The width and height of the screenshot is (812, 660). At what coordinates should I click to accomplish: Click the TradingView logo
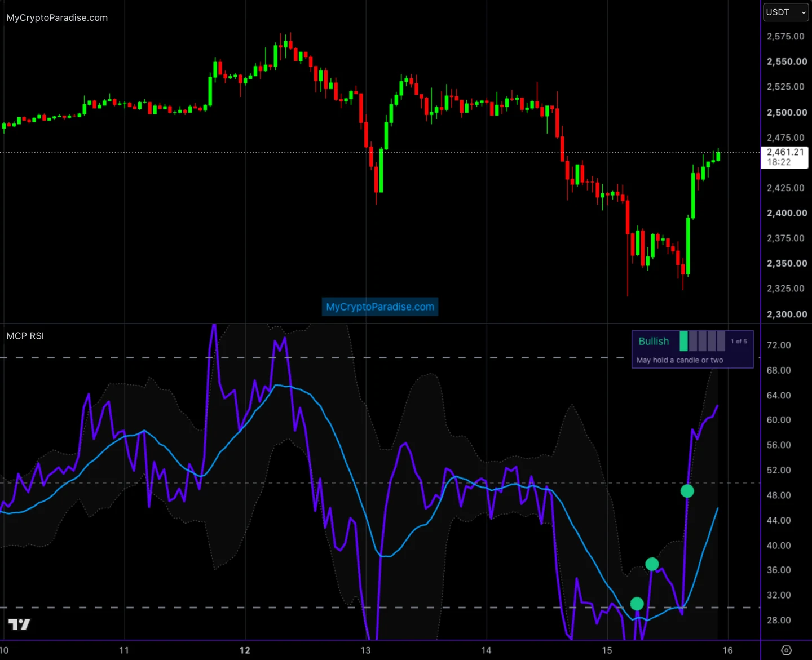[19, 624]
